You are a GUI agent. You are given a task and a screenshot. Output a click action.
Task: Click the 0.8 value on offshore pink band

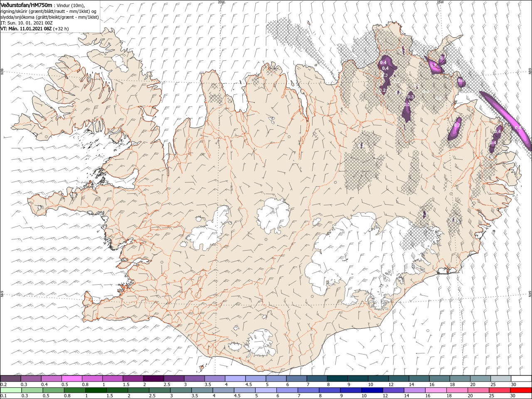[x=518, y=128]
